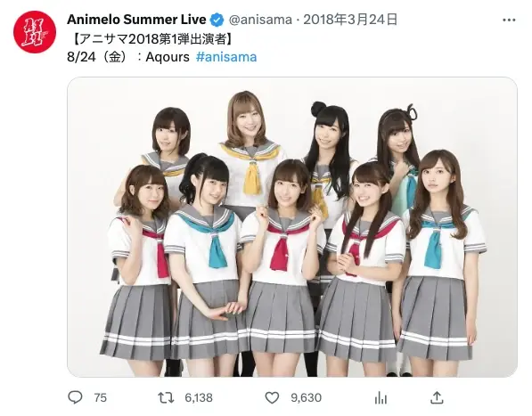This screenshot has height=416, width=532.
Task: Click the red Animelo Summer Live avatar
Action: coord(35,32)
